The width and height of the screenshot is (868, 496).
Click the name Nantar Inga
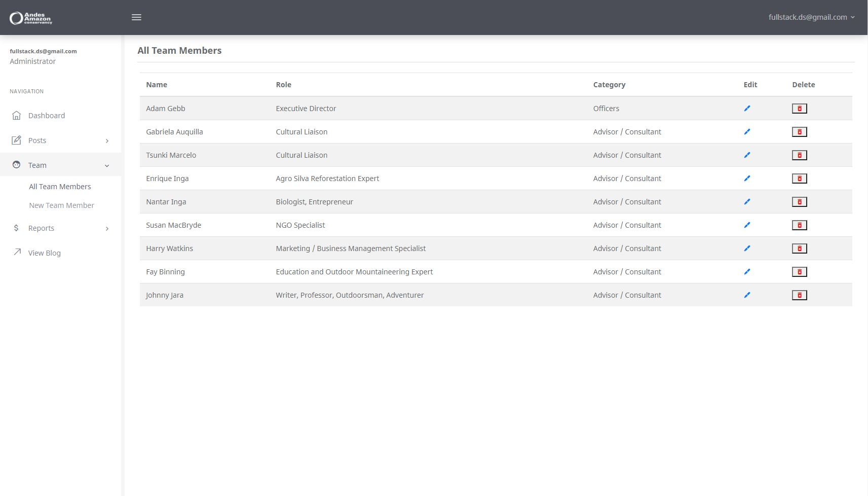coord(166,202)
